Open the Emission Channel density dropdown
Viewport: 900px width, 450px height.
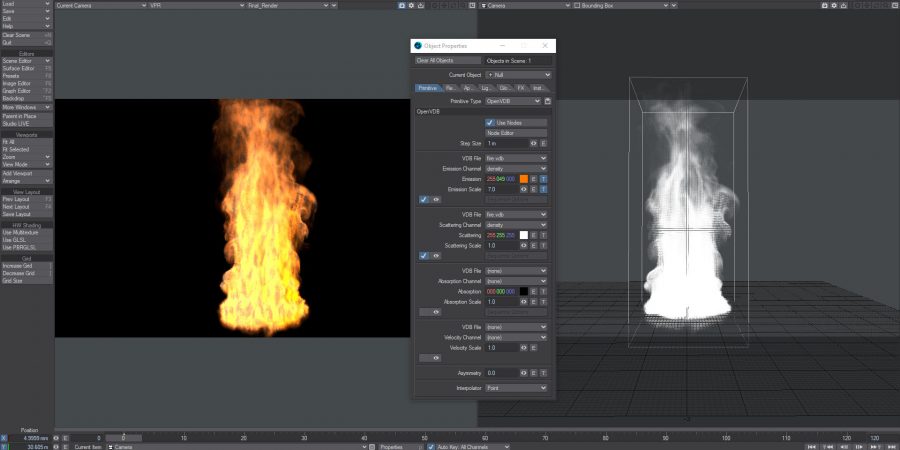516,168
